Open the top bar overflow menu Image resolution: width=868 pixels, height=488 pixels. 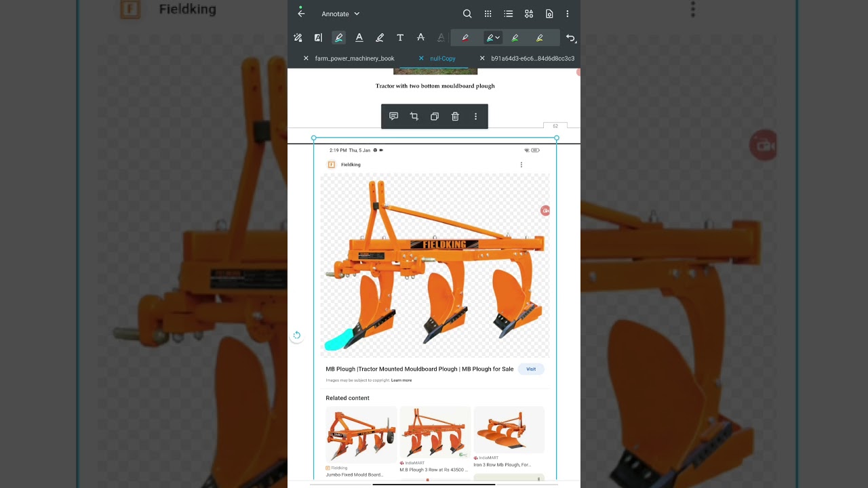(568, 14)
